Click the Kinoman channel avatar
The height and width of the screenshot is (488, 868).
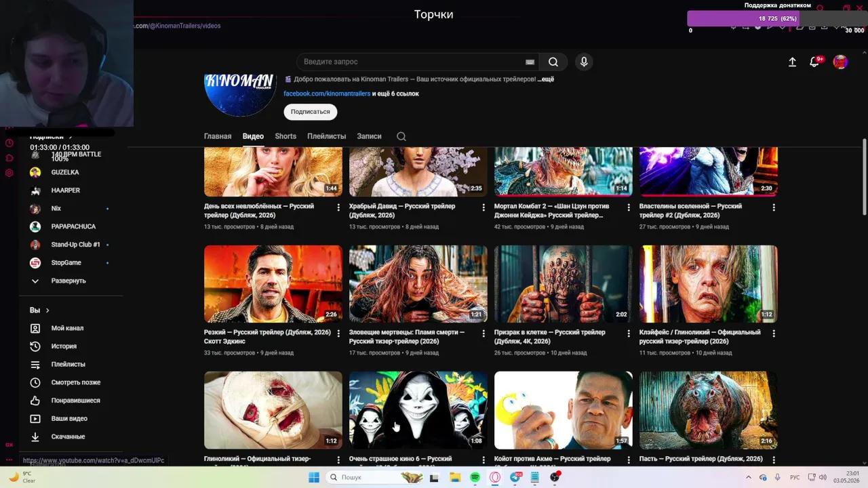[239, 96]
